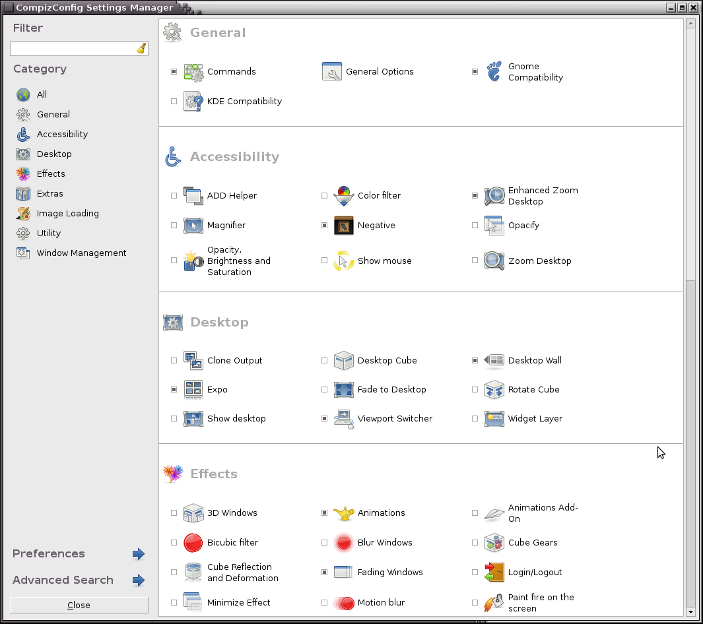Open the Animations Add-On label
Screen dimensions: 703x624
tap(543, 514)
